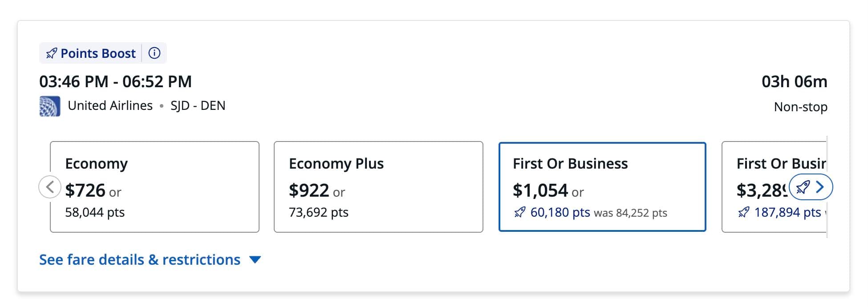Click the United Airlines globe logo

click(x=49, y=106)
